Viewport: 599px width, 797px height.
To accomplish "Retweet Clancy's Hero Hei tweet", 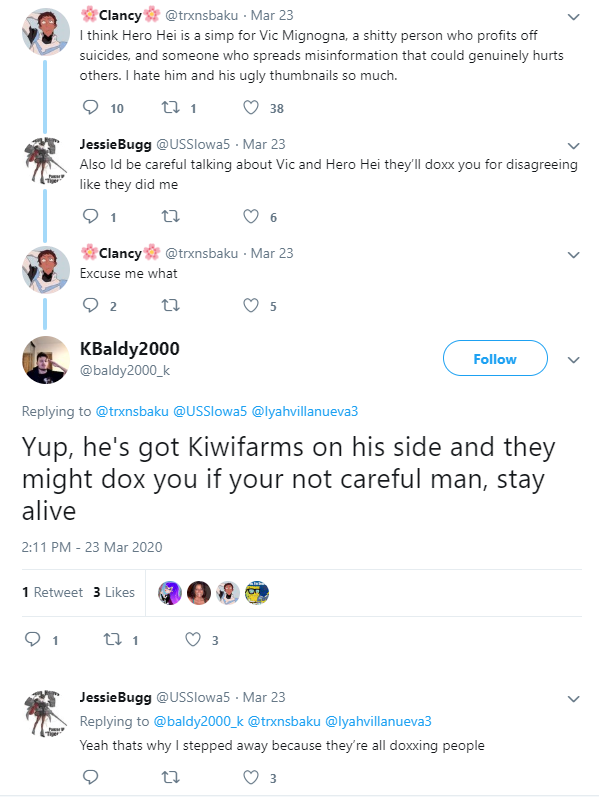I will point(170,107).
